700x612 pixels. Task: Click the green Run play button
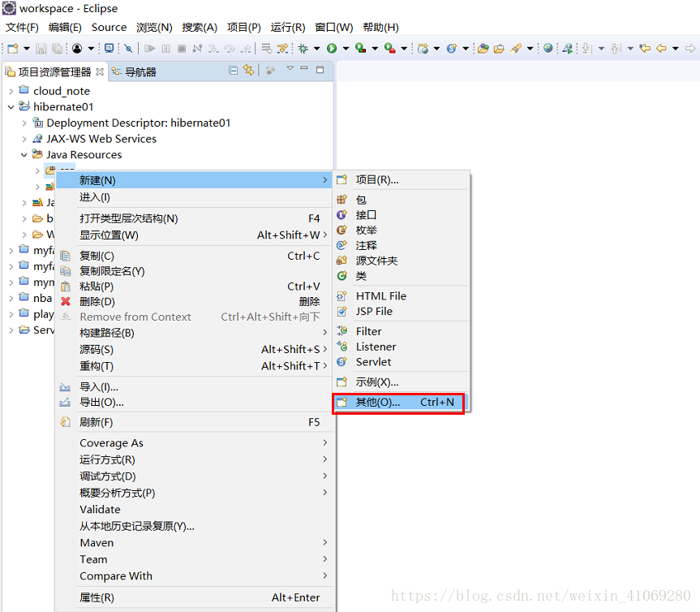332,48
